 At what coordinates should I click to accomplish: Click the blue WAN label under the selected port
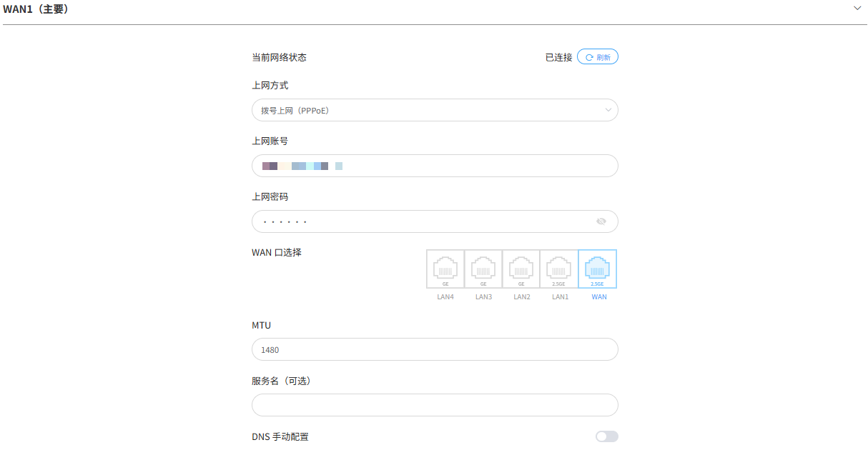point(598,296)
